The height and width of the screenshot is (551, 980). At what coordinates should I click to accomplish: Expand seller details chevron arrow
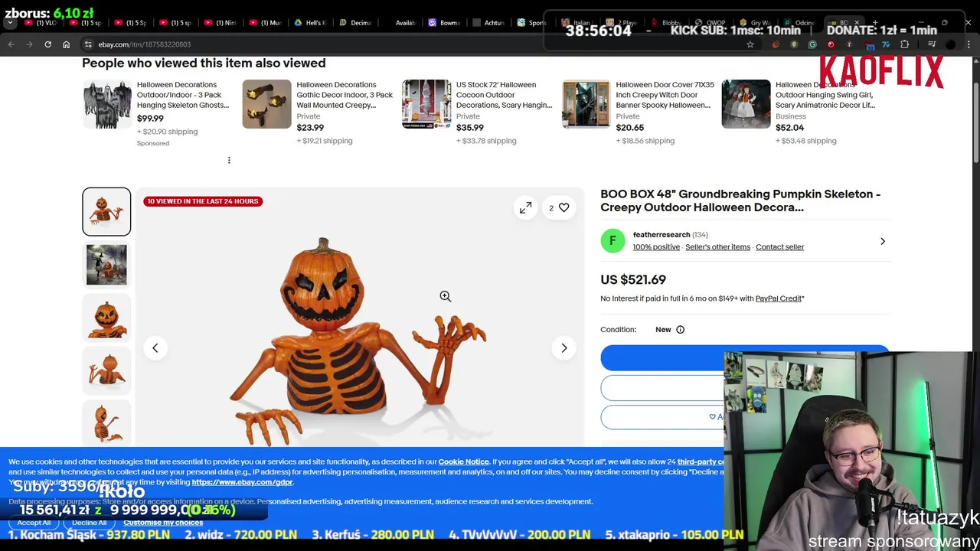[883, 241]
